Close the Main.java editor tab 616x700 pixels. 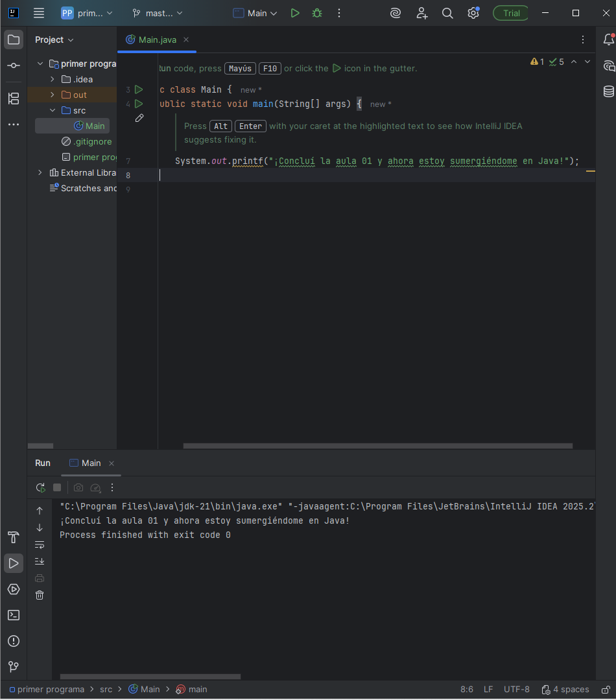tap(186, 40)
